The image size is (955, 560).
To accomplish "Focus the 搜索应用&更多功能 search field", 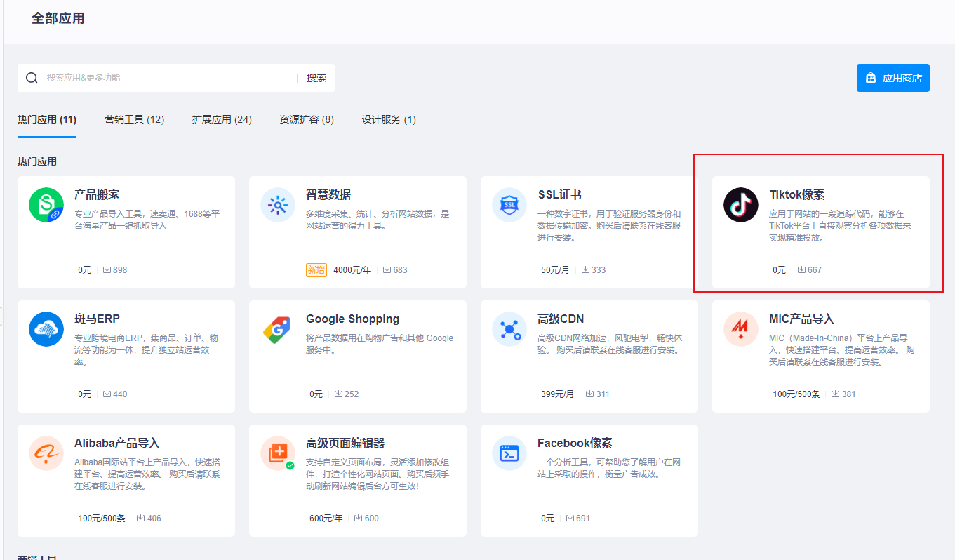I will pyautogui.click(x=168, y=78).
